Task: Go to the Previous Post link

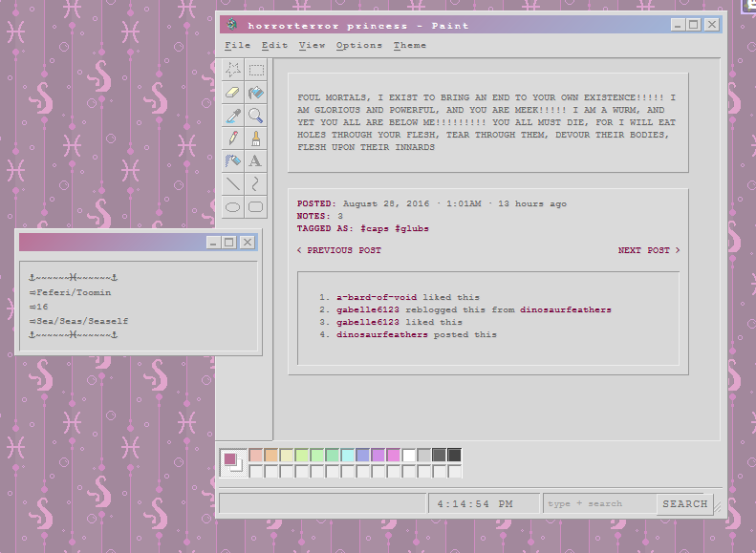Action: pos(339,250)
